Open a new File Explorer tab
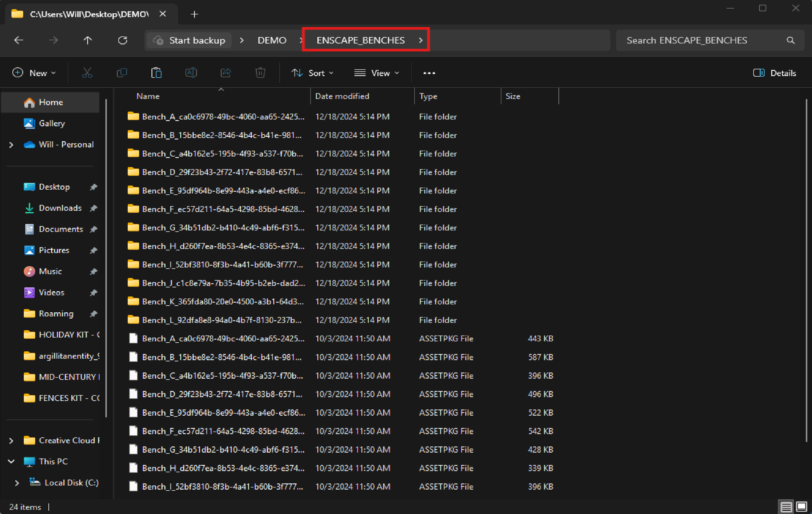 click(x=194, y=14)
